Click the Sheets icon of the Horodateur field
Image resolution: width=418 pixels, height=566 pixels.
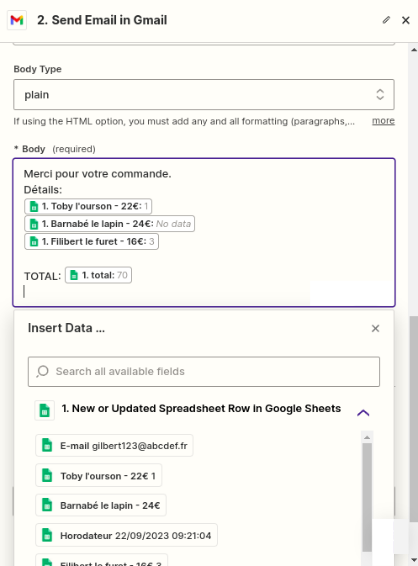pos(47,535)
